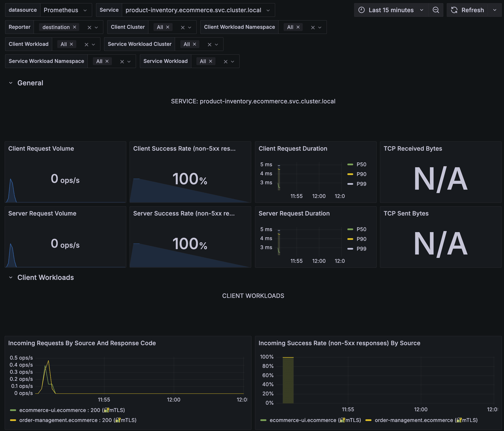The height and width of the screenshot is (431, 504).
Task: Remove the All tag from Client Workload
Action: tap(71, 44)
